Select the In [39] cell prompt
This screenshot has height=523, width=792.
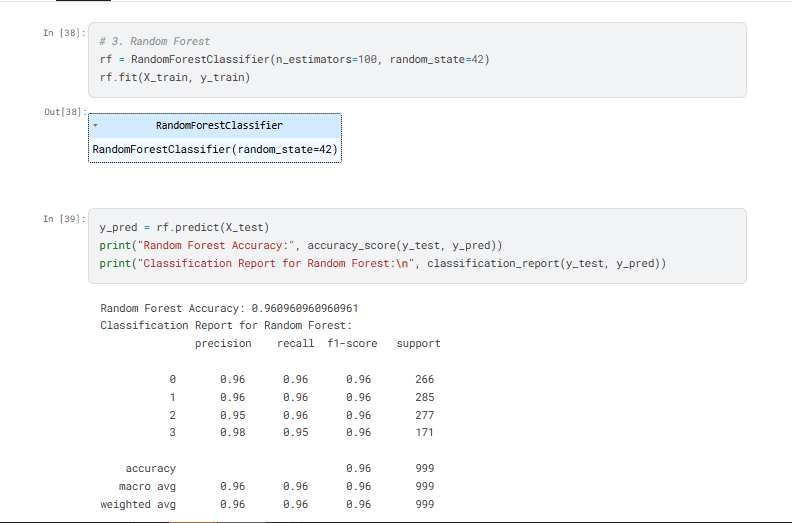click(62, 219)
